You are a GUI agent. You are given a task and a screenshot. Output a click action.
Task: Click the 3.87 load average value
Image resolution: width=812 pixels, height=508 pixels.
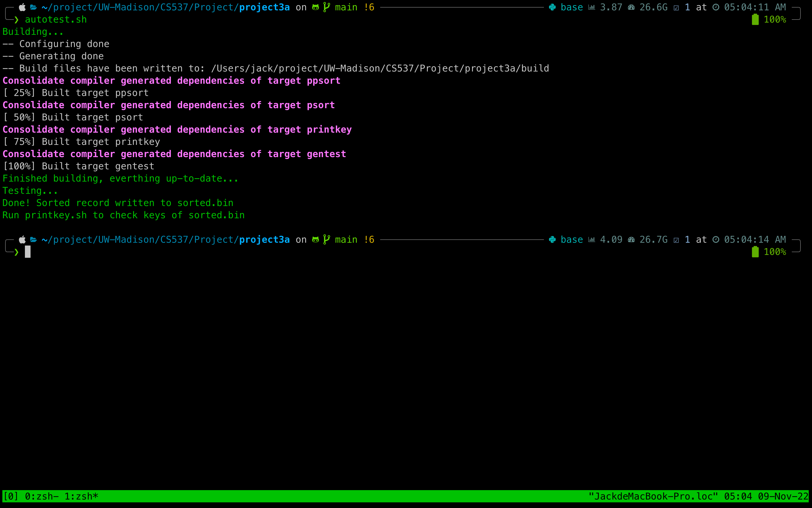pos(611,7)
